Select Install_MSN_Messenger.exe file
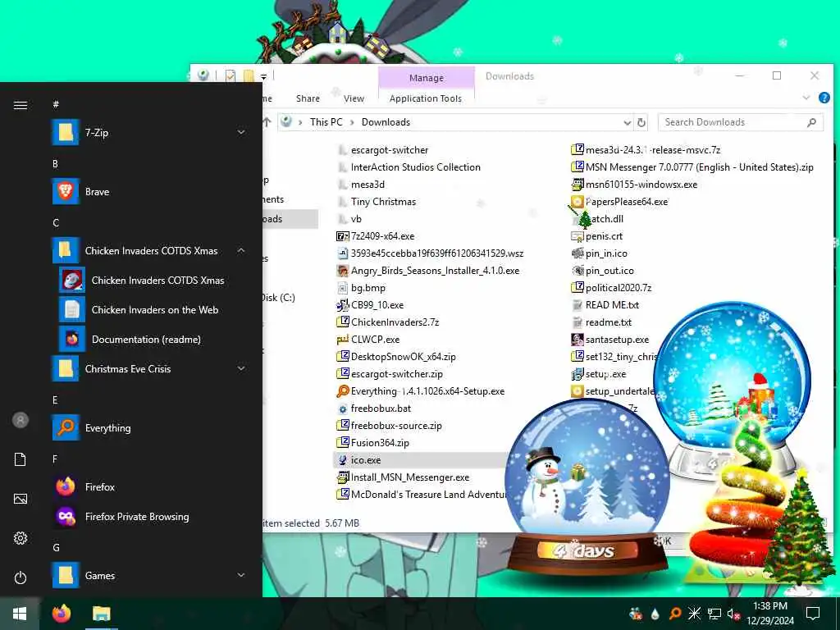Viewport: 840px width, 630px height. coord(402,477)
